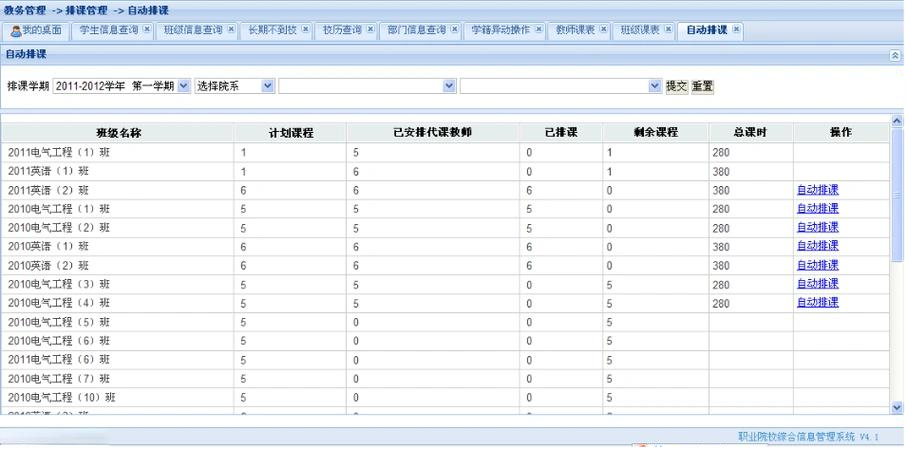This screenshot has width=907, height=449.
Task: Click 总课时 value 380 for 2011英语(1)班
Action: click(721, 172)
